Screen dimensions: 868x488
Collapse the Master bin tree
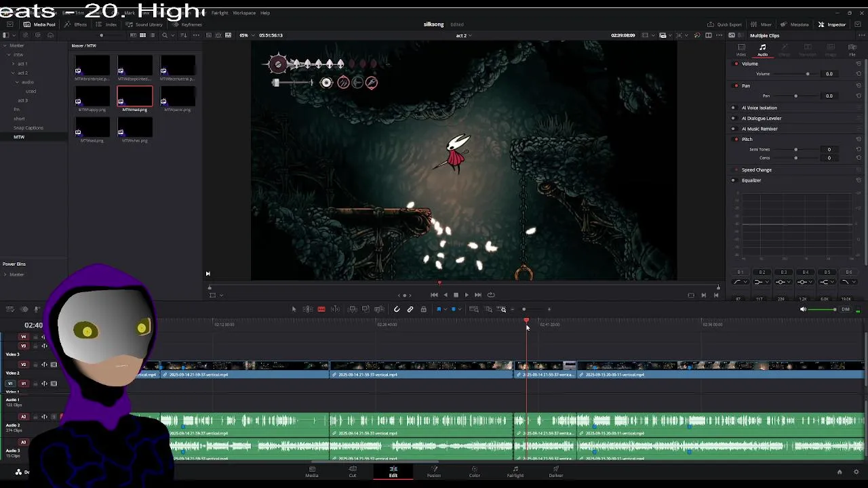[x=5, y=45]
